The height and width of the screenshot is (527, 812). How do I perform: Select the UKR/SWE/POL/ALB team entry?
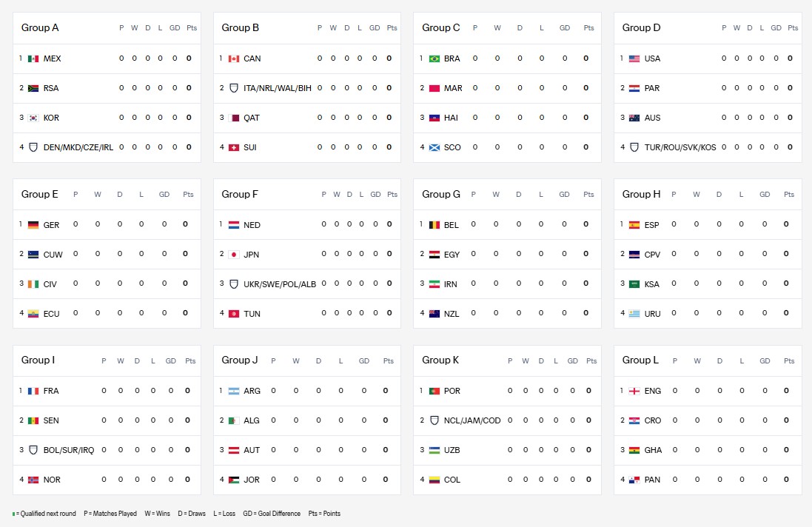[279, 284]
